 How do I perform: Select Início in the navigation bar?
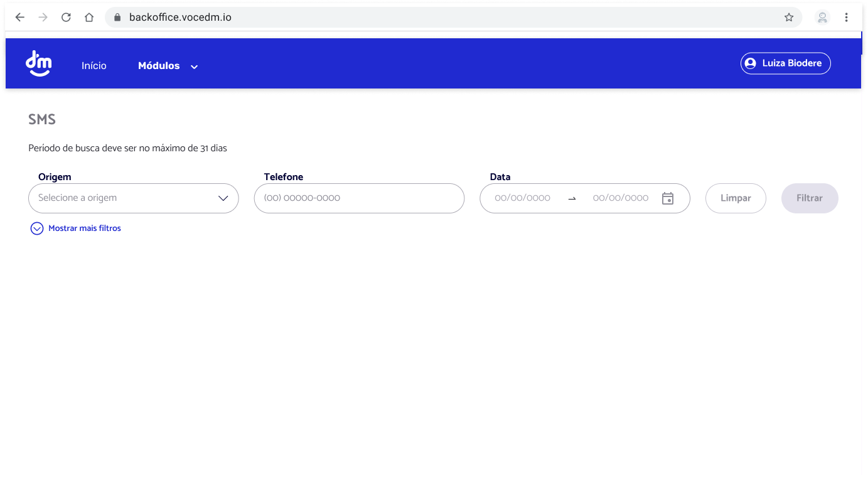click(94, 65)
